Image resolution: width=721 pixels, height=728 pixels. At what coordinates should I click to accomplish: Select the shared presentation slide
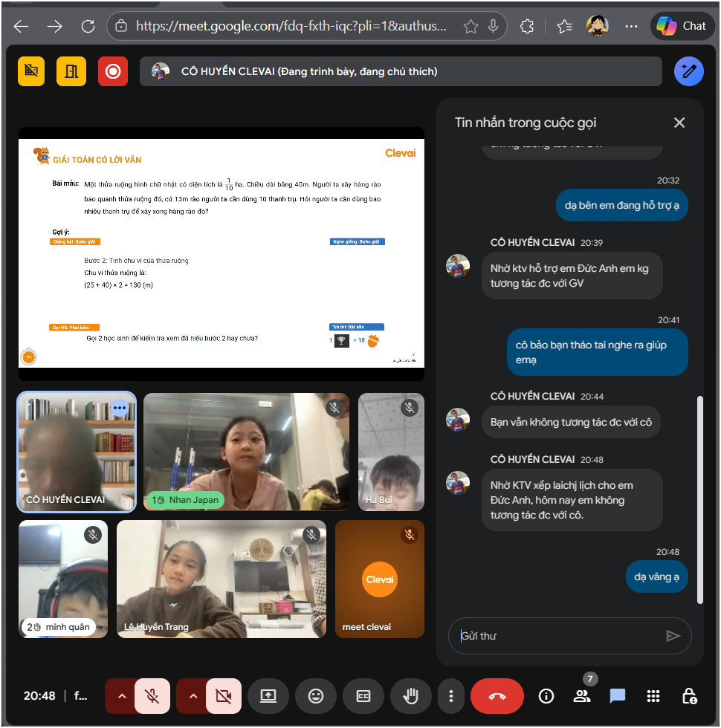click(222, 253)
